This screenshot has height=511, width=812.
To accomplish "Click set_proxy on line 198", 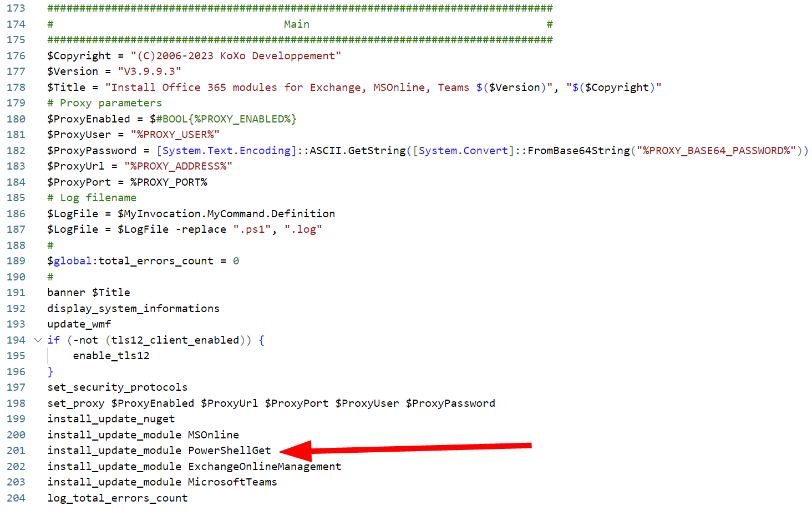I will (76, 403).
